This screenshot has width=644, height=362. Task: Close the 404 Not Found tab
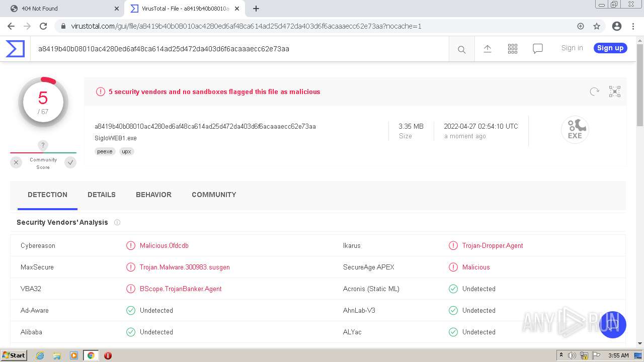117,9
